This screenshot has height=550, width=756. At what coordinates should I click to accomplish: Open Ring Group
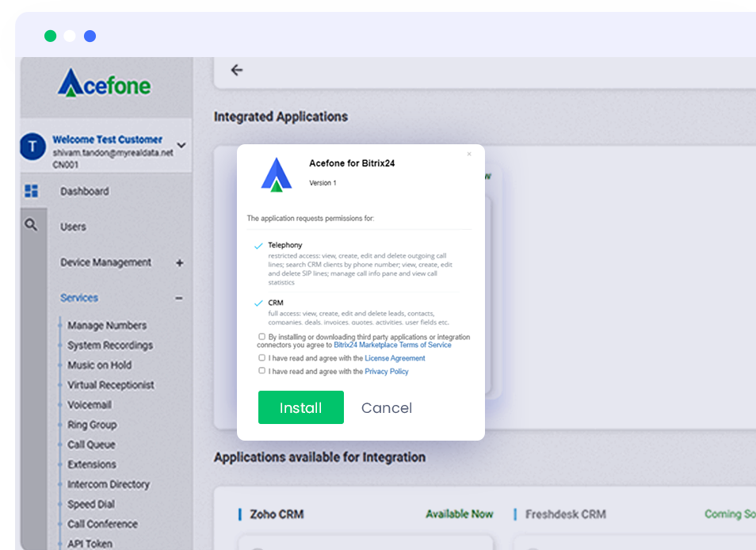[92, 425]
